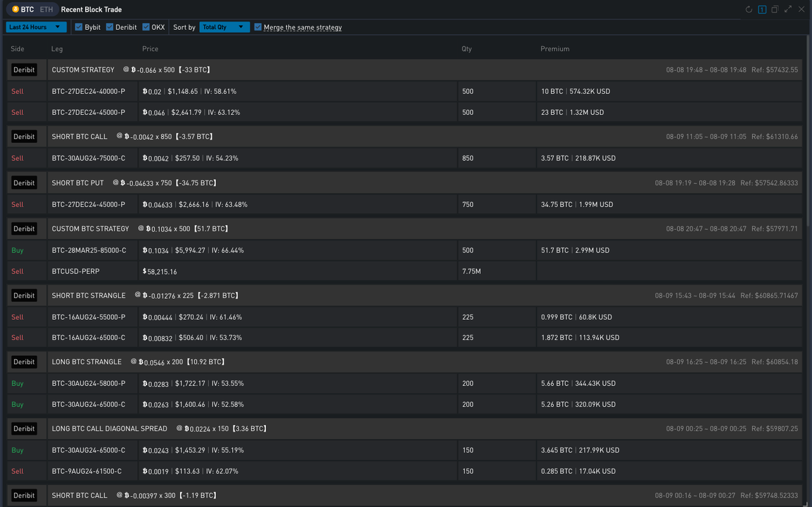Click premium 0.999 BTC | 60.8K USD
This screenshot has width=812, height=507.
click(x=576, y=317)
